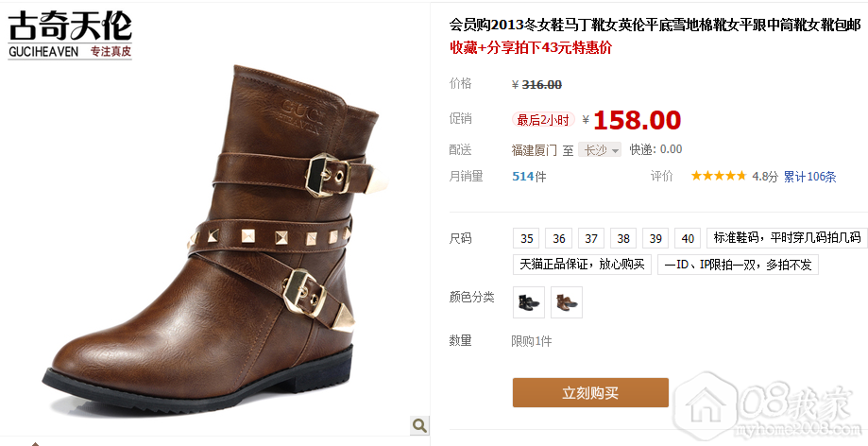Select the black boot color thumbnail

point(529,302)
